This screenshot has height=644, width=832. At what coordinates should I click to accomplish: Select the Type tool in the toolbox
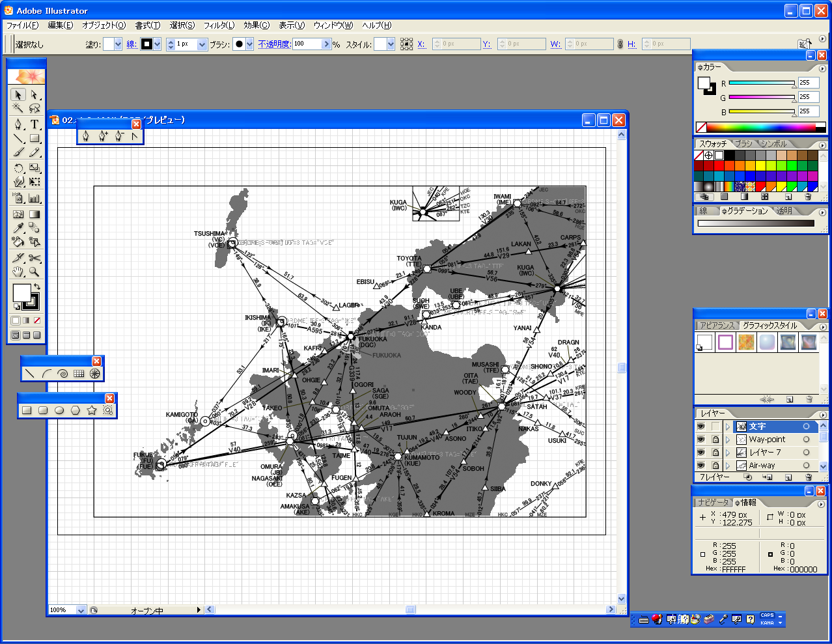tap(35, 124)
